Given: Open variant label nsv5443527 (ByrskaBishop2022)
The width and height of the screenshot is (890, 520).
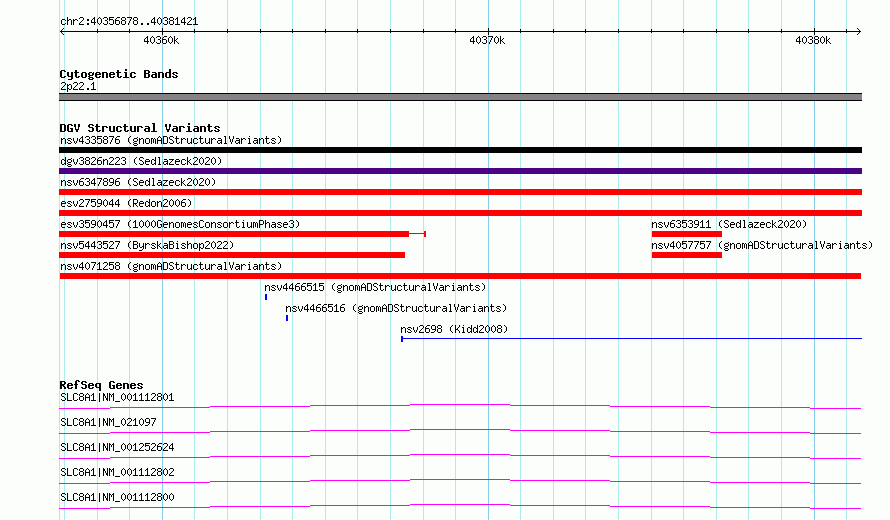Looking at the screenshot, I should (x=147, y=245).
